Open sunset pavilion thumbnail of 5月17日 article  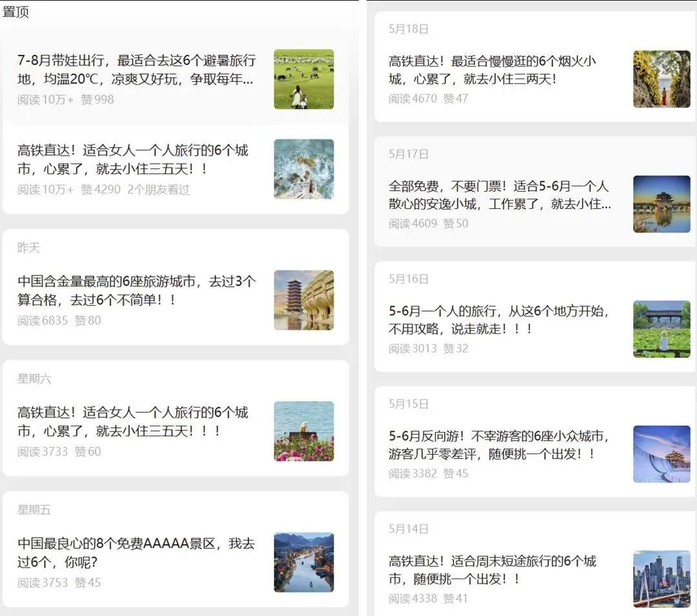[x=662, y=204]
